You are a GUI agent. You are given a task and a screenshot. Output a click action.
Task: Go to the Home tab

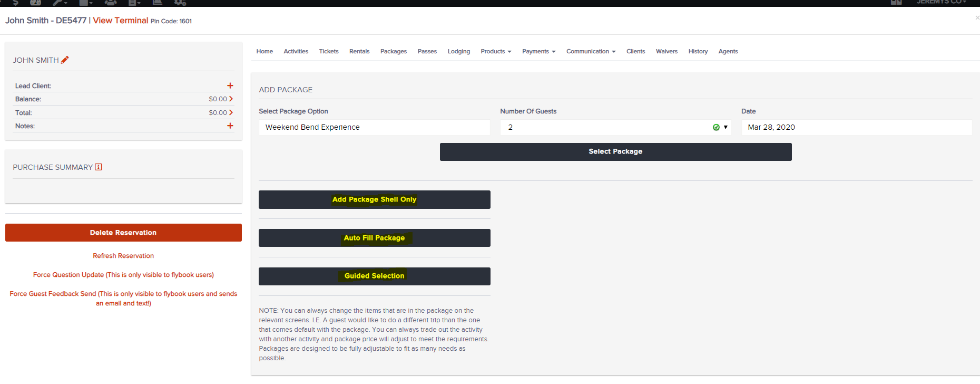tap(264, 51)
